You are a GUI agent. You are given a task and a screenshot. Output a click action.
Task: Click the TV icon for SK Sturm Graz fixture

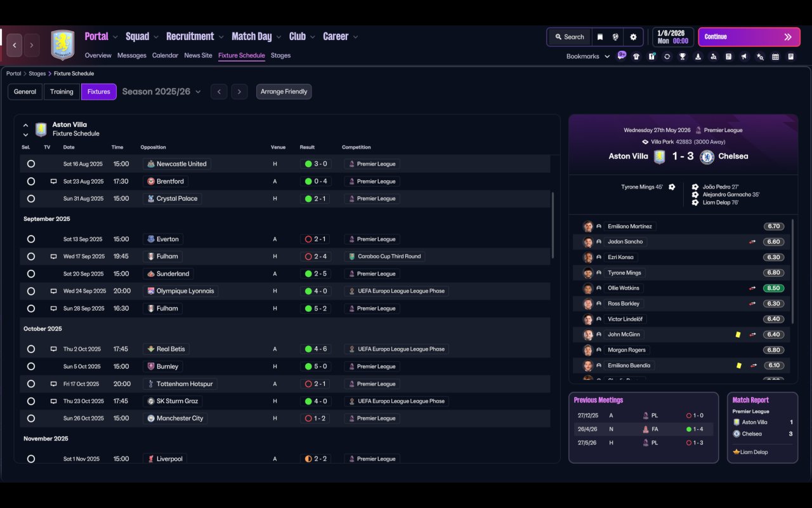[x=54, y=401]
